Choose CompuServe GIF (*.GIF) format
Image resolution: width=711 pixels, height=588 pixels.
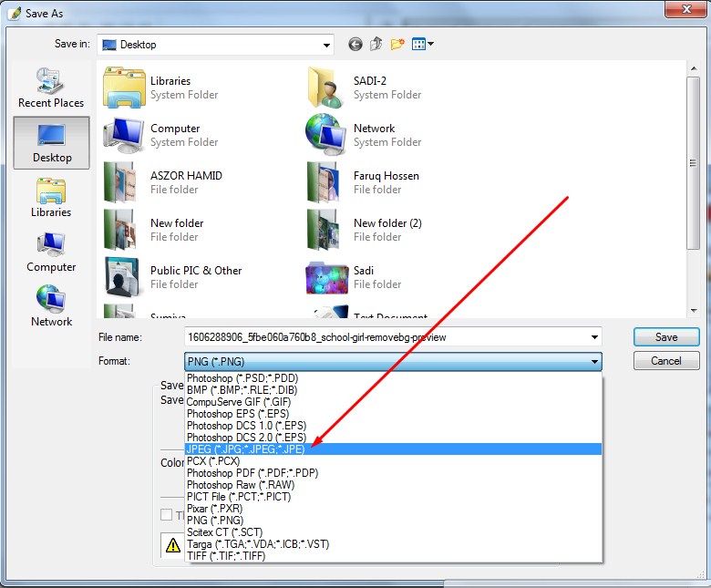tap(393, 402)
